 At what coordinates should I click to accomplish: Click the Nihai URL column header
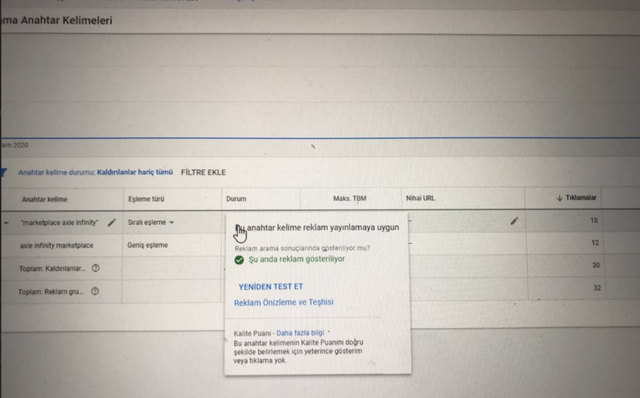[x=420, y=198]
